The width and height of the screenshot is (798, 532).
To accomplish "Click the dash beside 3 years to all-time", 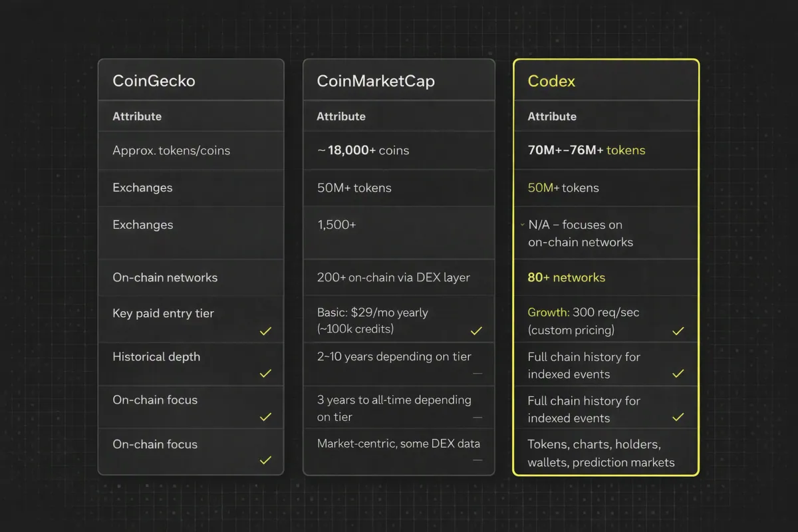I will 477,417.
